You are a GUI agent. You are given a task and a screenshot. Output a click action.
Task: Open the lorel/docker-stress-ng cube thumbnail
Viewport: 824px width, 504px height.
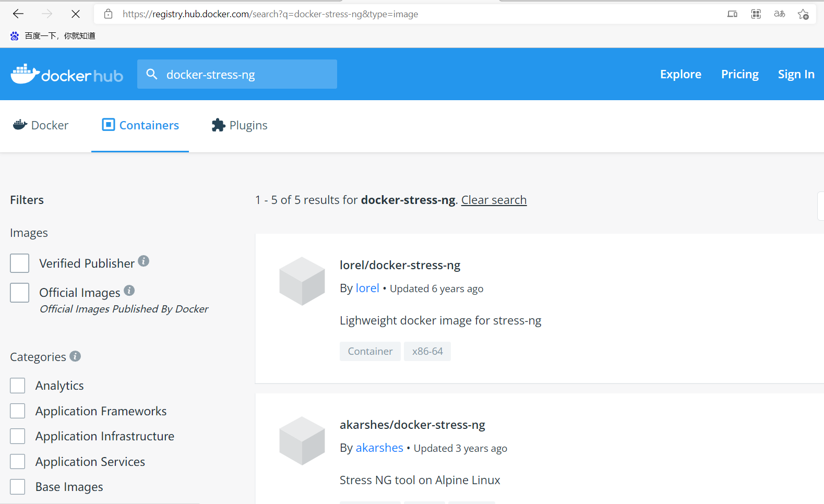click(302, 281)
